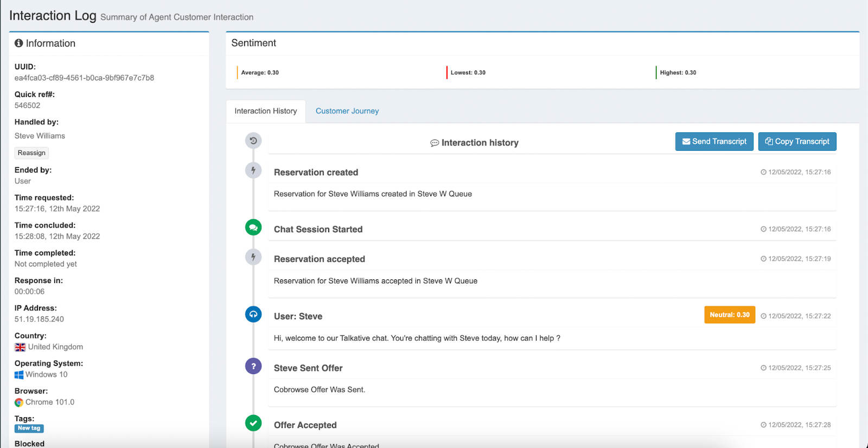Click the Time requested value 15:27:16, 12th May 2022

[57, 209]
